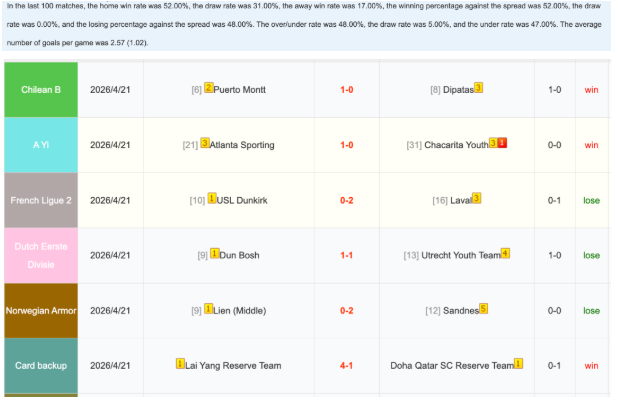Open the Puerto Montt 1-0 match score
The image size is (618, 404).
point(346,90)
